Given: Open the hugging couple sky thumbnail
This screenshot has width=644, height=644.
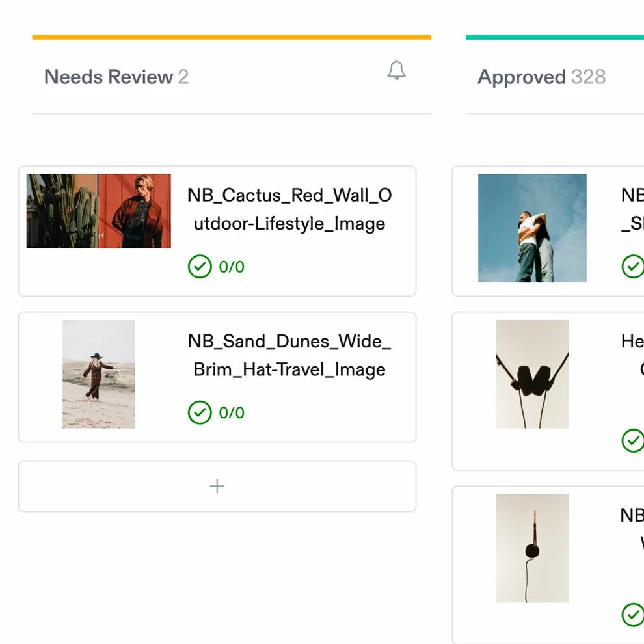Looking at the screenshot, I should pos(532,228).
